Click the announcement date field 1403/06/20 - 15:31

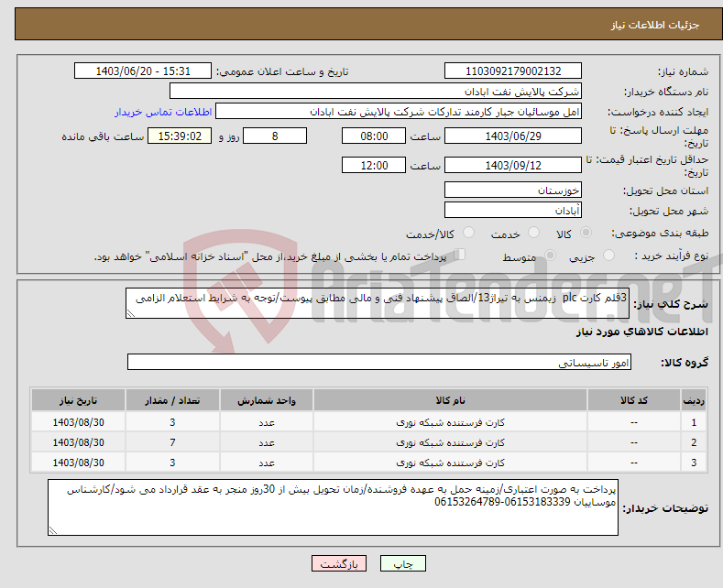coord(142,71)
